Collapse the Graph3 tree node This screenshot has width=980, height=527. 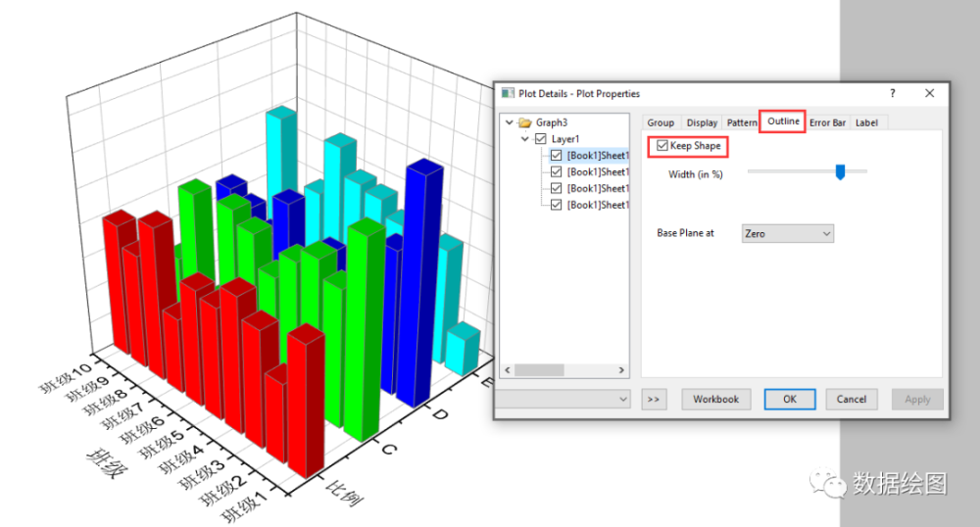click(510, 122)
